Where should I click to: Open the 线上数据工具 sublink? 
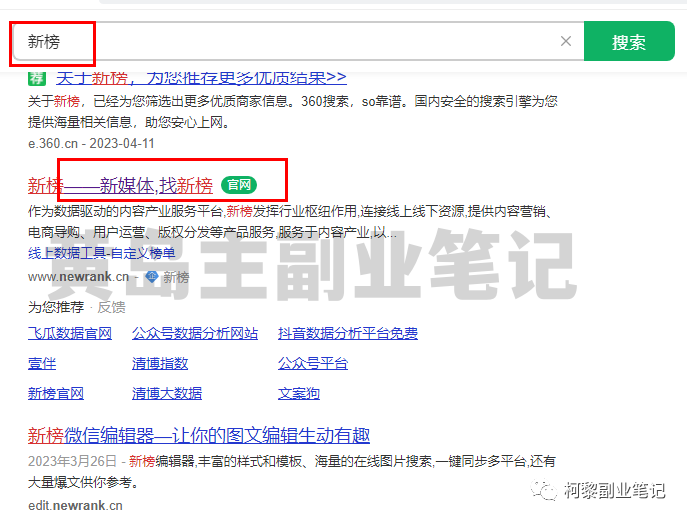(66, 253)
